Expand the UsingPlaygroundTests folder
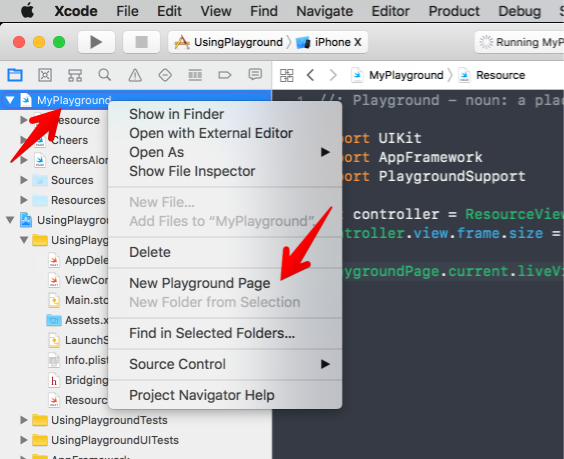 tap(23, 420)
